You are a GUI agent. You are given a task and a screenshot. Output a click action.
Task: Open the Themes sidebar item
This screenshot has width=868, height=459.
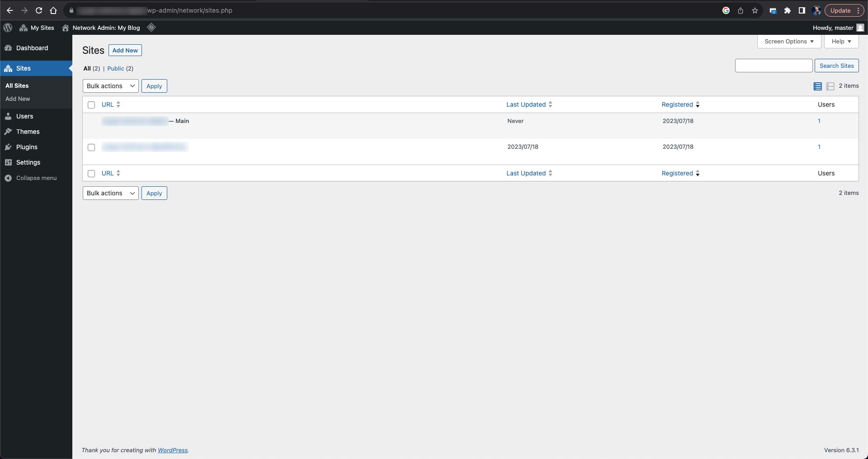[x=27, y=132]
